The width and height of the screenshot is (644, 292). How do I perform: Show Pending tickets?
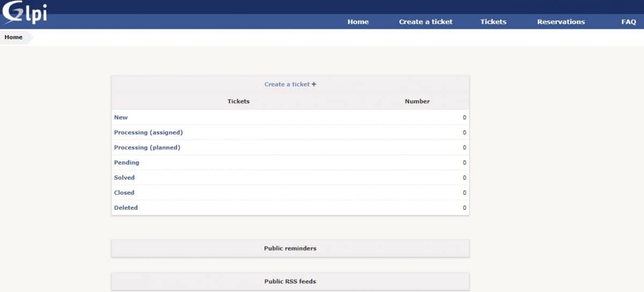pos(126,163)
